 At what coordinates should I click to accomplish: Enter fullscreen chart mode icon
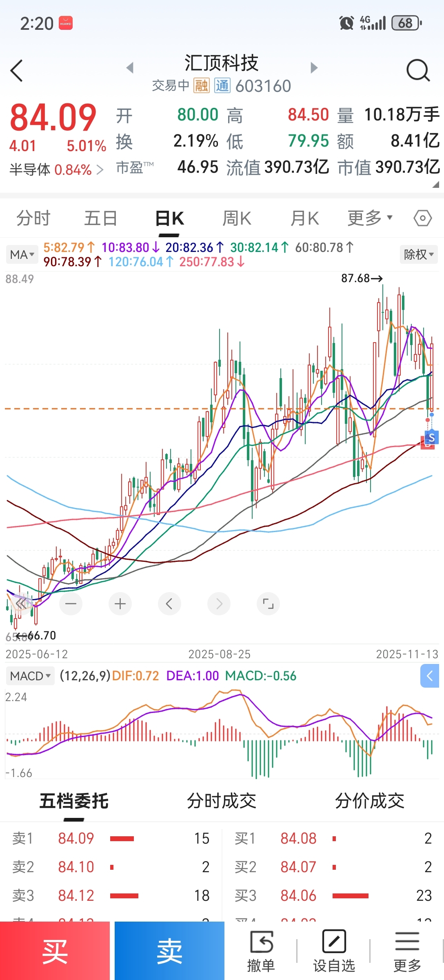point(269,604)
